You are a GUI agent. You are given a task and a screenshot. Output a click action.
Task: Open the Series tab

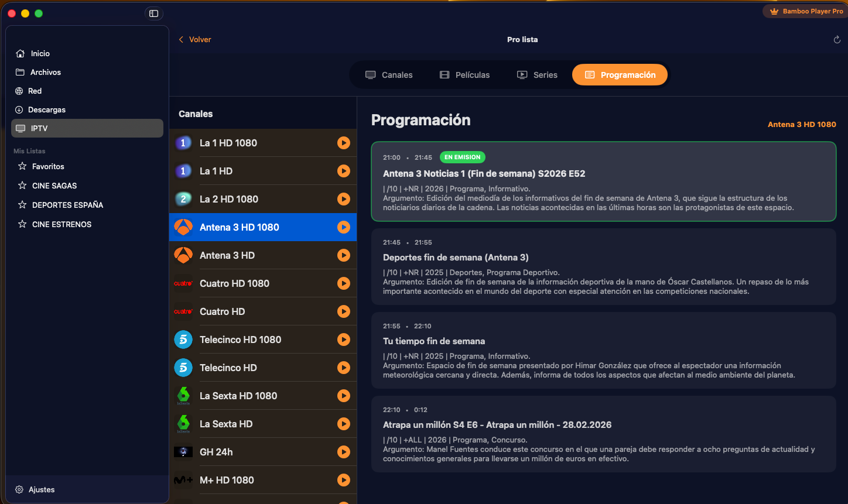point(537,75)
